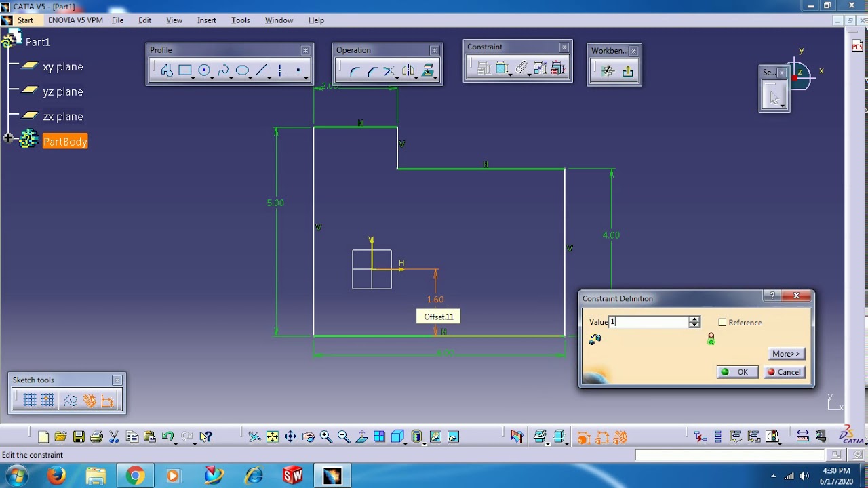Open the Insert menu

point(207,20)
